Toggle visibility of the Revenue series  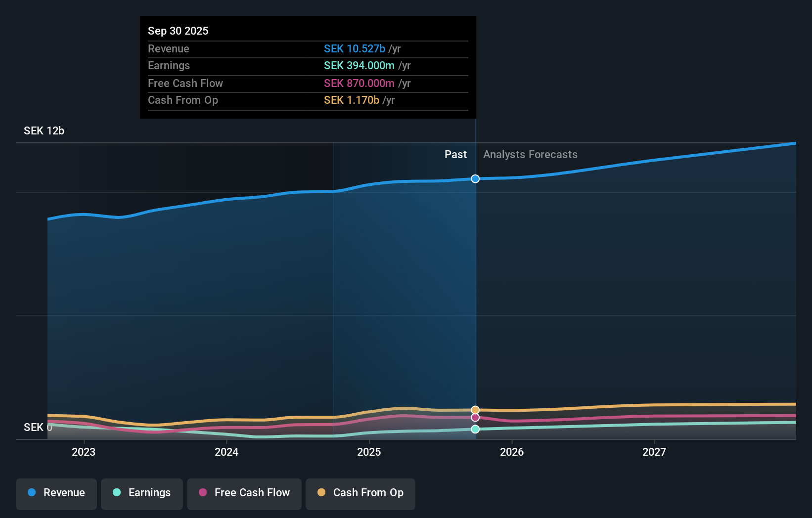point(56,493)
